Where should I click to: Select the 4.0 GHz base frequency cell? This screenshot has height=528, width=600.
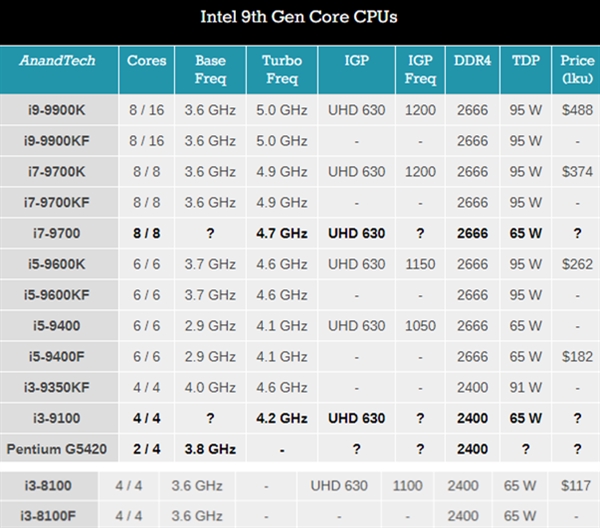(x=210, y=388)
